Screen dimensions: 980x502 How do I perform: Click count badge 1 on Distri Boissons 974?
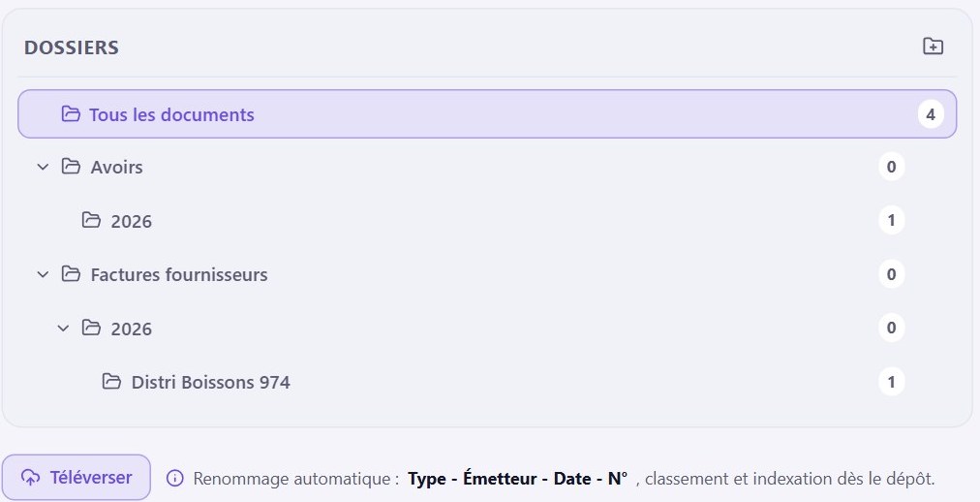pos(891,382)
